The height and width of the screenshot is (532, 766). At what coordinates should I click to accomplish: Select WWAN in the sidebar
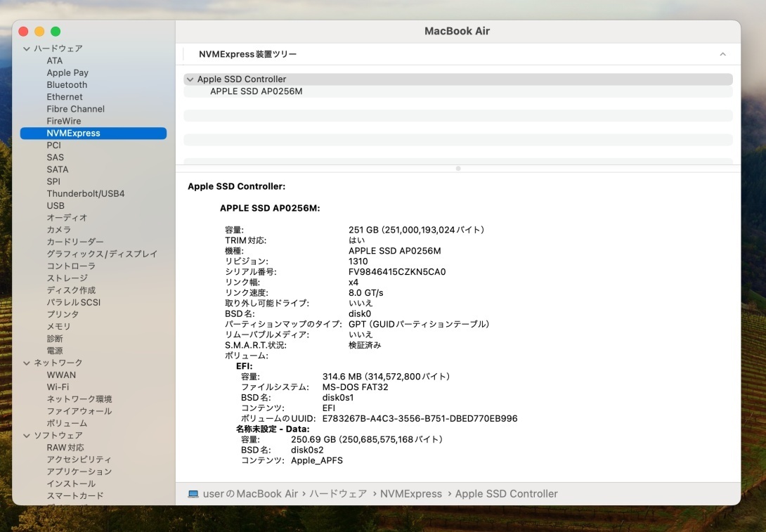[62, 375]
